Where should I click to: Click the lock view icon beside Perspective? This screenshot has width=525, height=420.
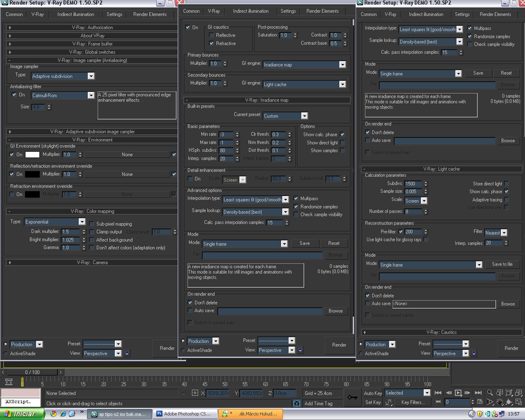pyautogui.click(x=127, y=353)
